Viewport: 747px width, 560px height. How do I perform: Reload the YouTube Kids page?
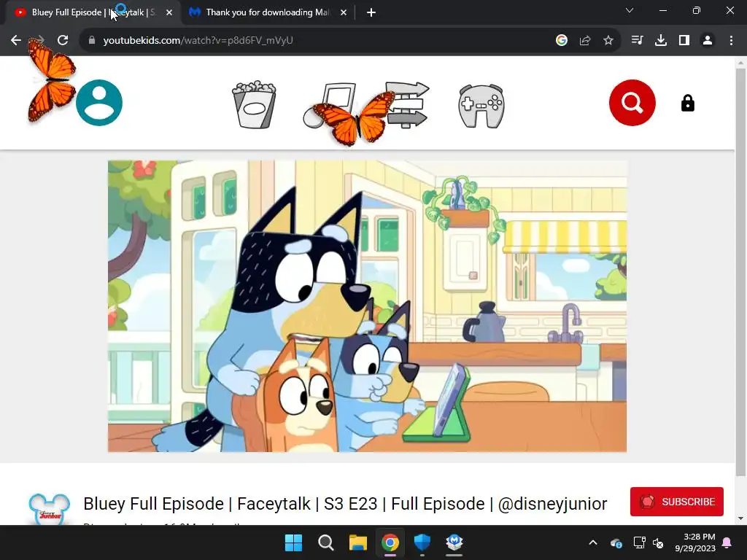point(63,41)
